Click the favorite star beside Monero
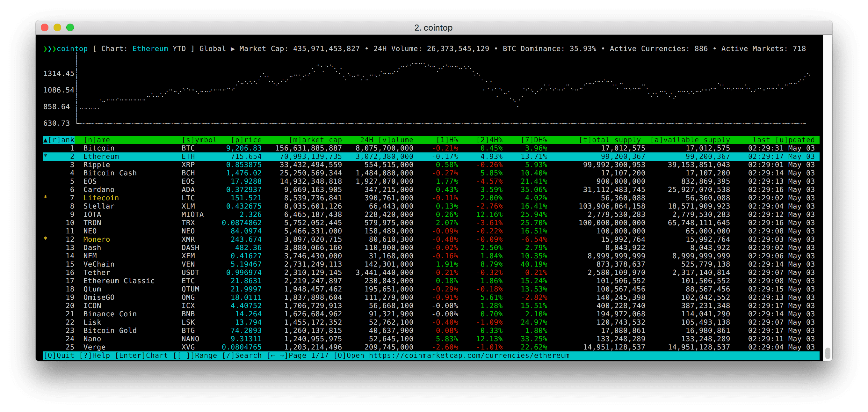Image resolution: width=868 pixels, height=412 pixels. pyautogui.click(x=46, y=239)
